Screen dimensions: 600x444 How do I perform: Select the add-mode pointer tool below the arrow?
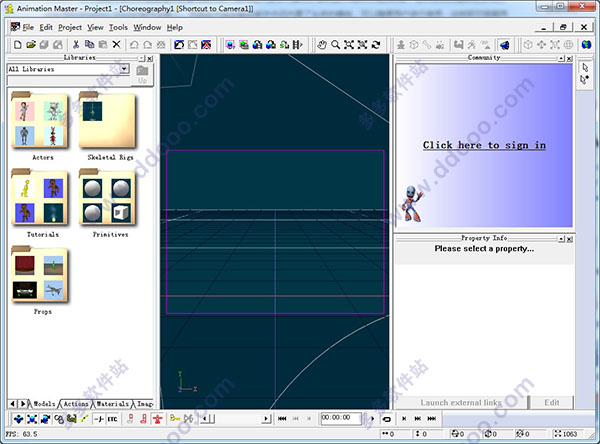pyautogui.click(x=585, y=80)
